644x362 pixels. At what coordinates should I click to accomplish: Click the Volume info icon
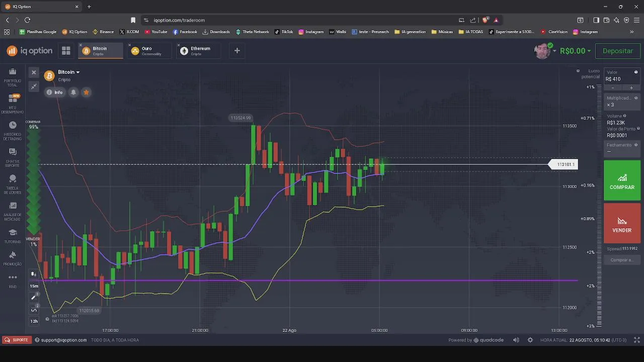pyautogui.click(x=625, y=116)
